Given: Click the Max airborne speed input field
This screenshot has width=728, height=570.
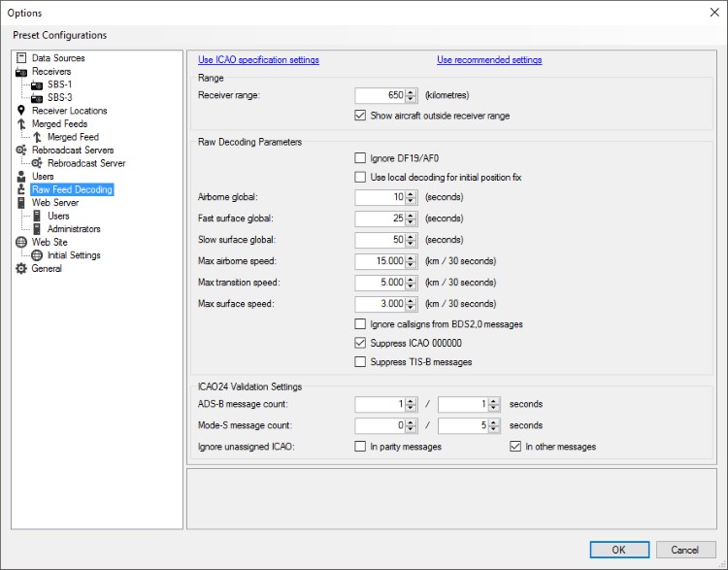Looking at the screenshot, I should 381,261.
